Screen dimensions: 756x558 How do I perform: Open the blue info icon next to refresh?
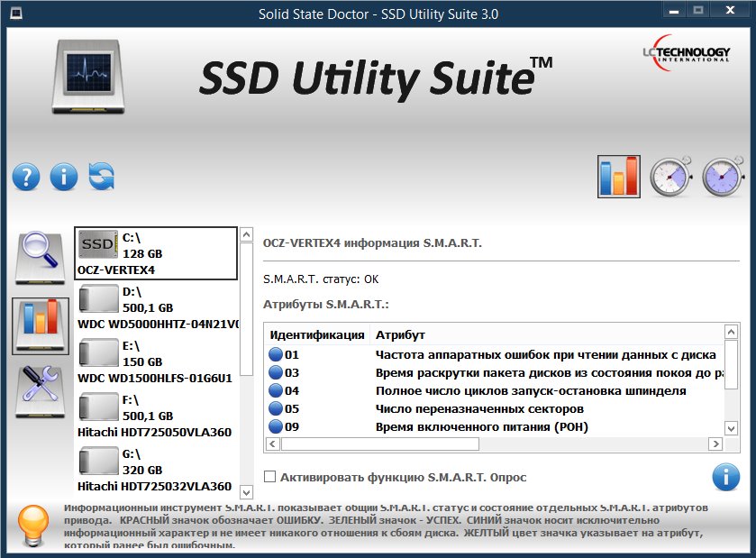click(64, 177)
